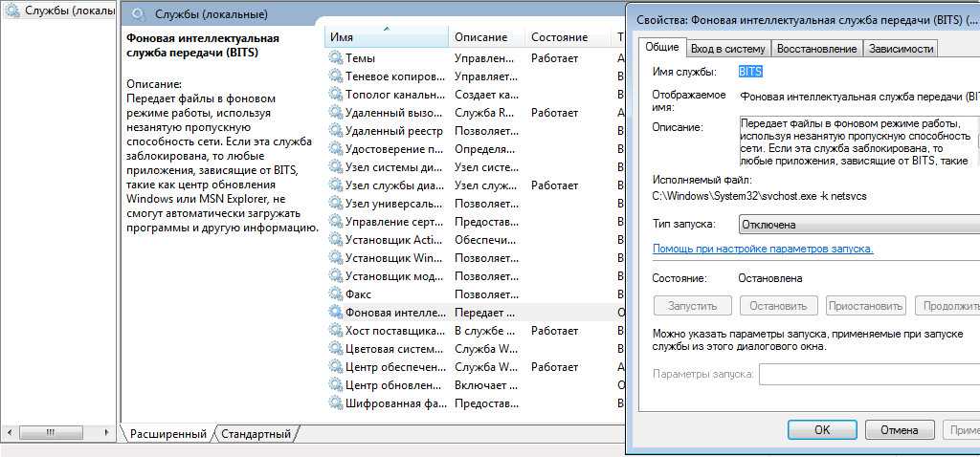Click the Службы (локальные) tree node icon
This screenshot has height=457, width=980.
11,10
